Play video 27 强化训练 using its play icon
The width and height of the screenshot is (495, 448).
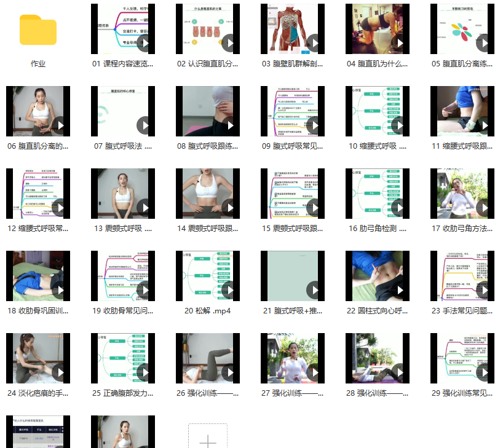(x=315, y=373)
